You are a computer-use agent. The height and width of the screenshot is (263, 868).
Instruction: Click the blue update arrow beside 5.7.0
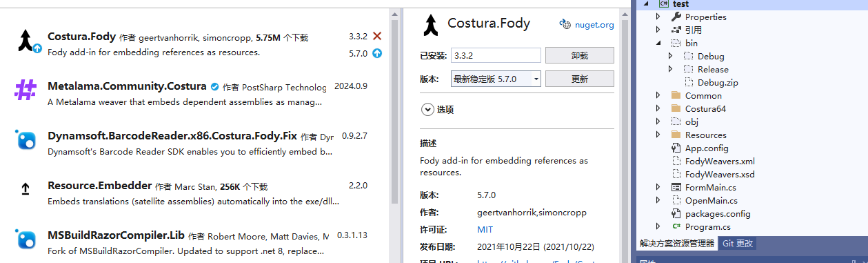coord(376,53)
